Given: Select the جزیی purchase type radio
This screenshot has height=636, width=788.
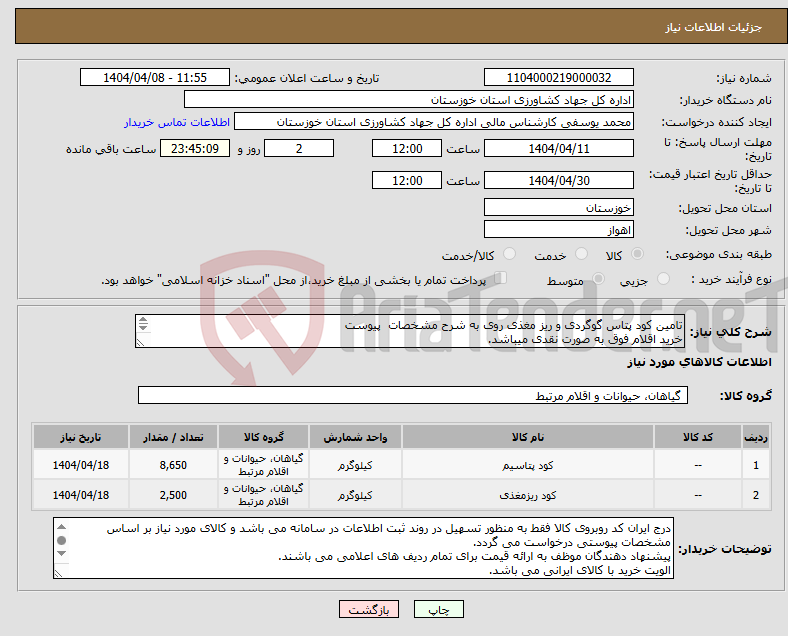Looking at the screenshot, I should tap(663, 278).
